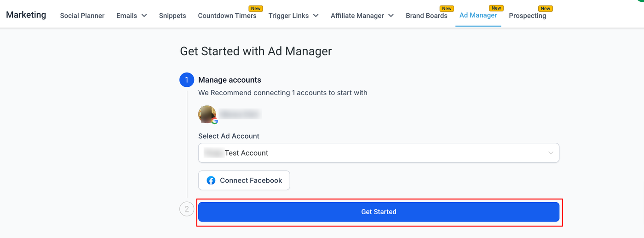Open the Emails dropdown menu

(132, 16)
